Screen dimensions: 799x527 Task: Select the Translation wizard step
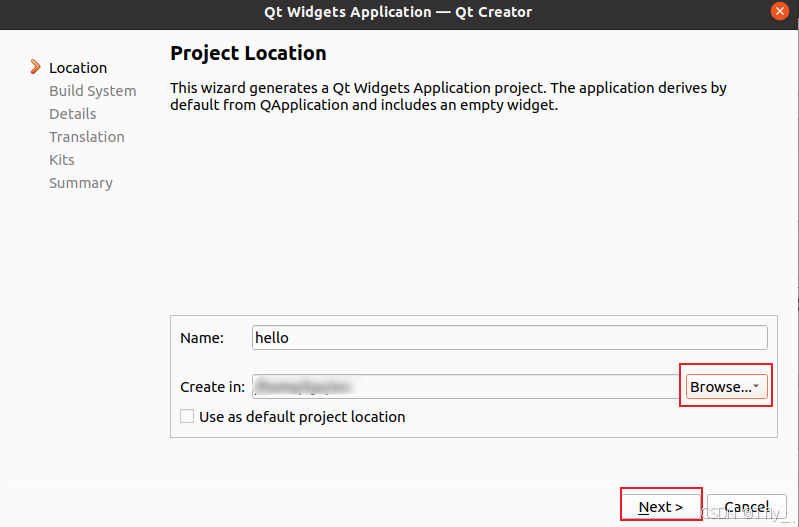[87, 137]
